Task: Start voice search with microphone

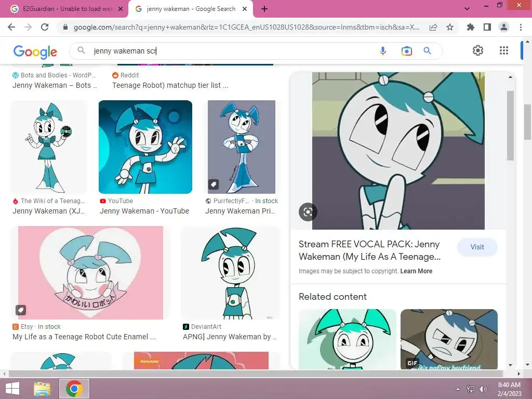Action: point(383,51)
